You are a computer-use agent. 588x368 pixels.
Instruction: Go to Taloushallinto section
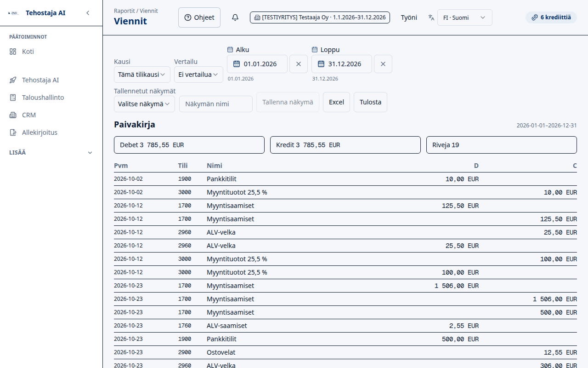(51, 98)
